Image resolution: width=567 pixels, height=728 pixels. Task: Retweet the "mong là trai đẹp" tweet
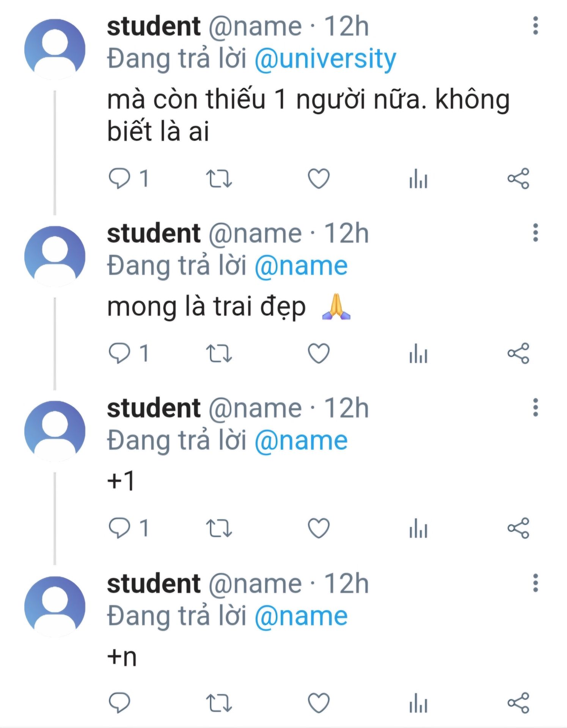coord(219,353)
